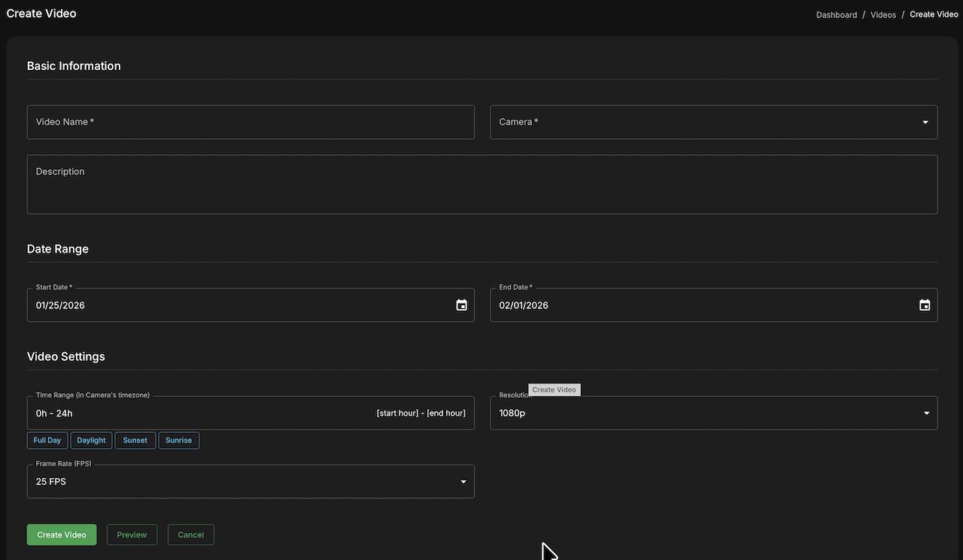Click inside the Description text area
The image size is (963, 560).
click(x=482, y=183)
